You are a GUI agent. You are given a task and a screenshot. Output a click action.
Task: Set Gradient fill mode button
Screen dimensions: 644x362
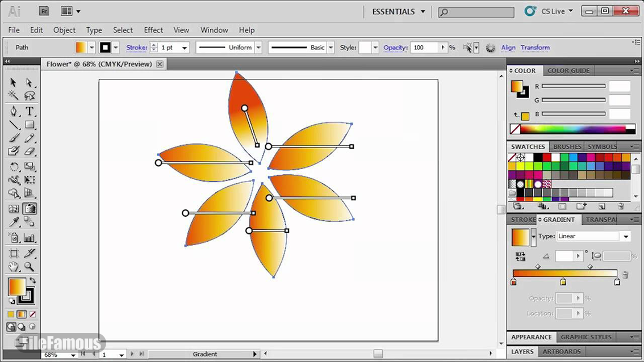[x=22, y=314]
